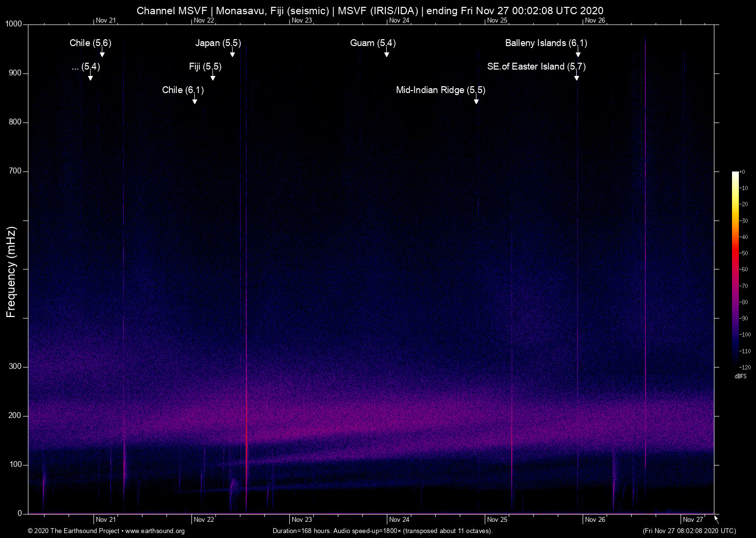This screenshot has width=756, height=538.
Task: Click the dBFS color scale bar
Action: [x=735, y=269]
